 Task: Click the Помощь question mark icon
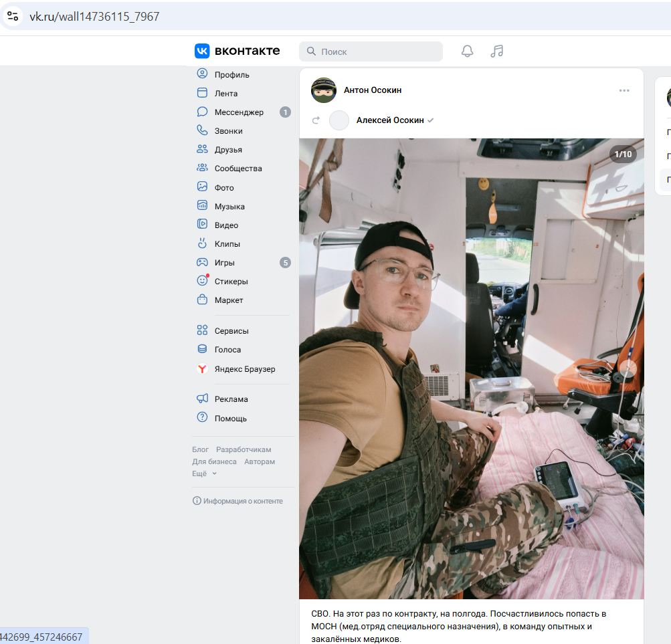[202, 417]
